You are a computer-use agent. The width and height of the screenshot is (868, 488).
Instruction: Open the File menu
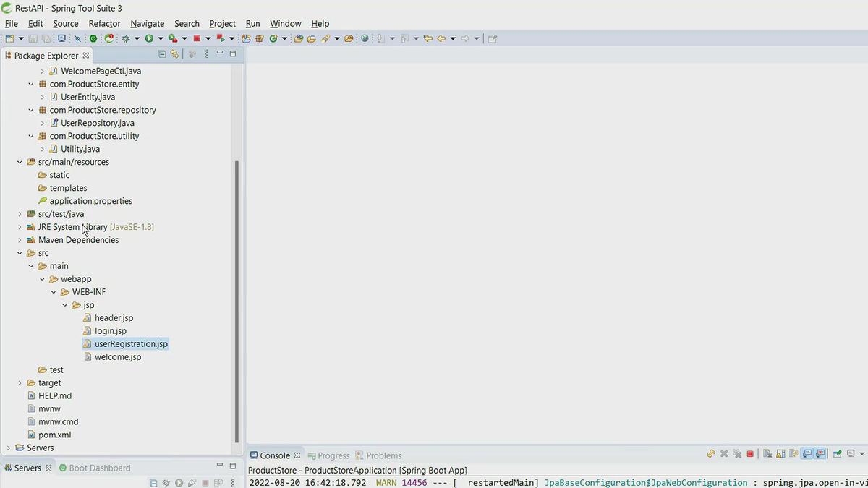click(x=12, y=23)
